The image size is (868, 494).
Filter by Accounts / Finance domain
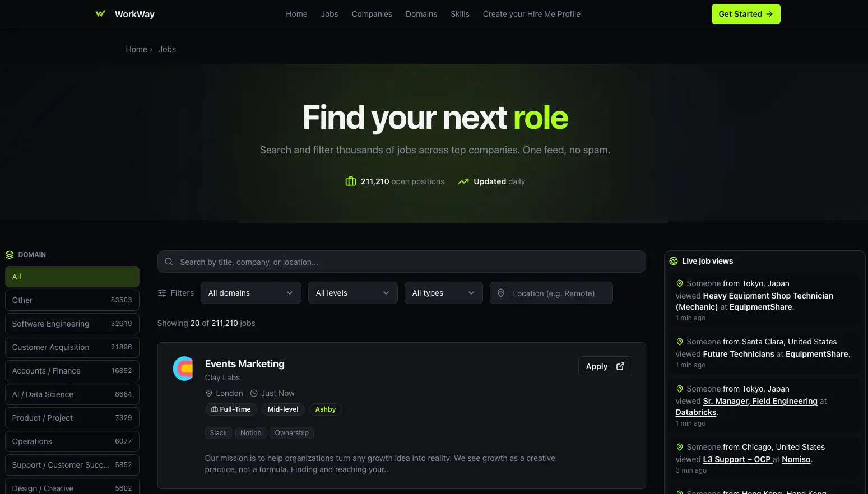[72, 371]
